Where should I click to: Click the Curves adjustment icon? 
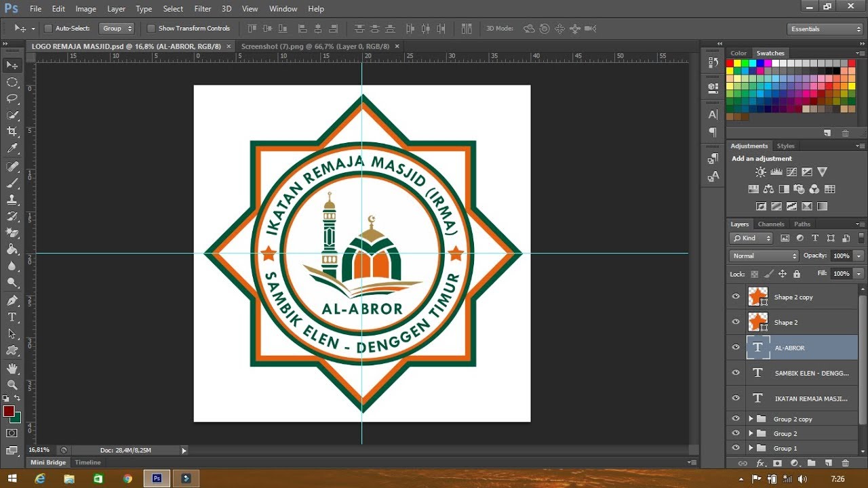791,172
